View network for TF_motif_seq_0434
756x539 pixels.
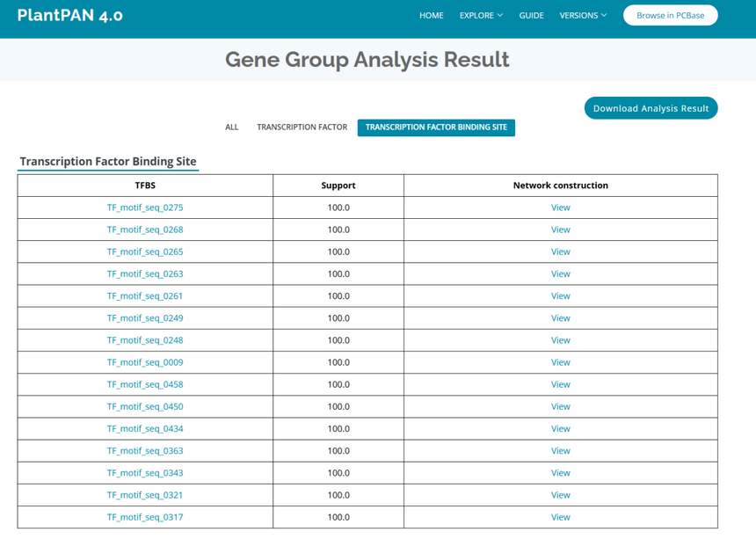[x=560, y=429]
